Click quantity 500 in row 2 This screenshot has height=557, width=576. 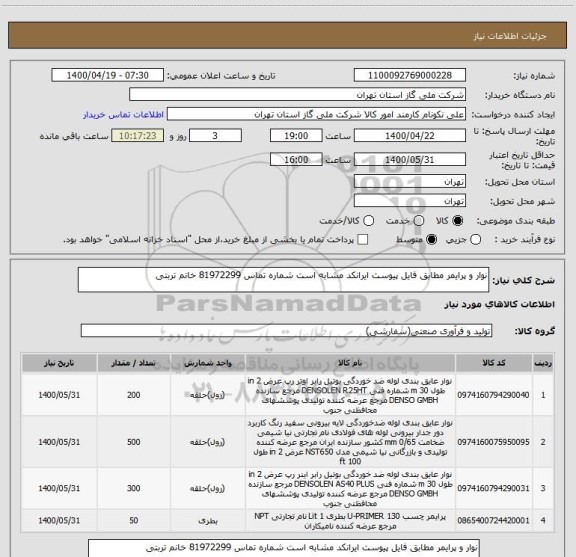134,442
